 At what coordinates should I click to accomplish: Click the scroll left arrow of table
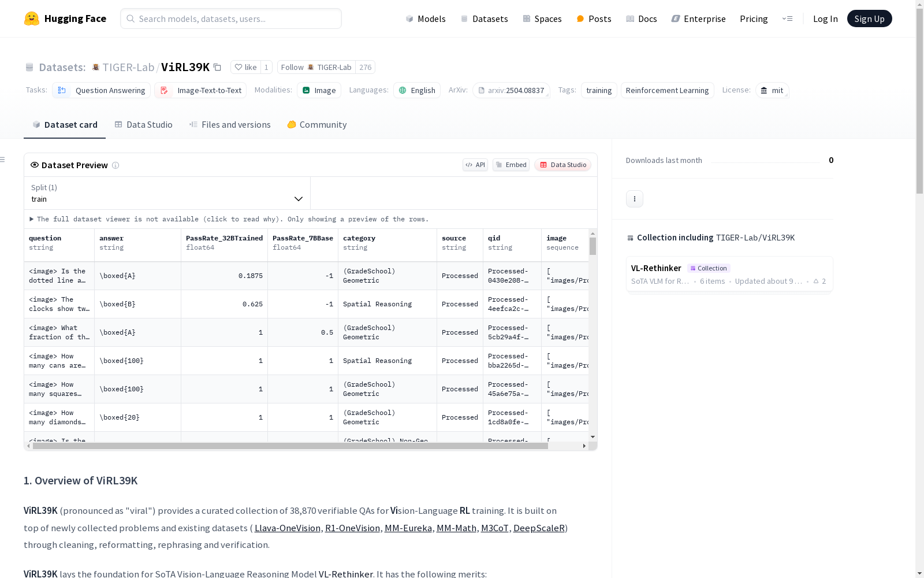(28, 446)
